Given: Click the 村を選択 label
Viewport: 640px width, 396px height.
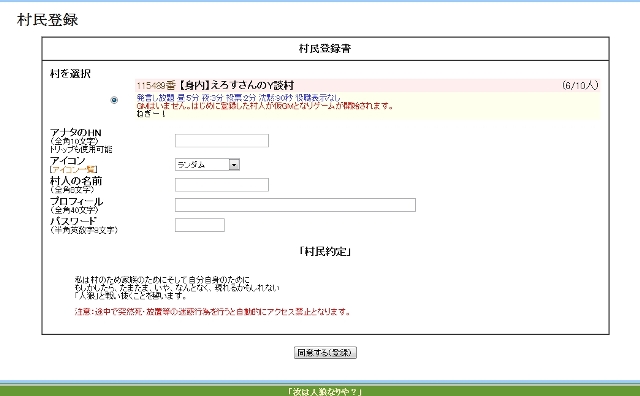Looking at the screenshot, I should [70, 73].
